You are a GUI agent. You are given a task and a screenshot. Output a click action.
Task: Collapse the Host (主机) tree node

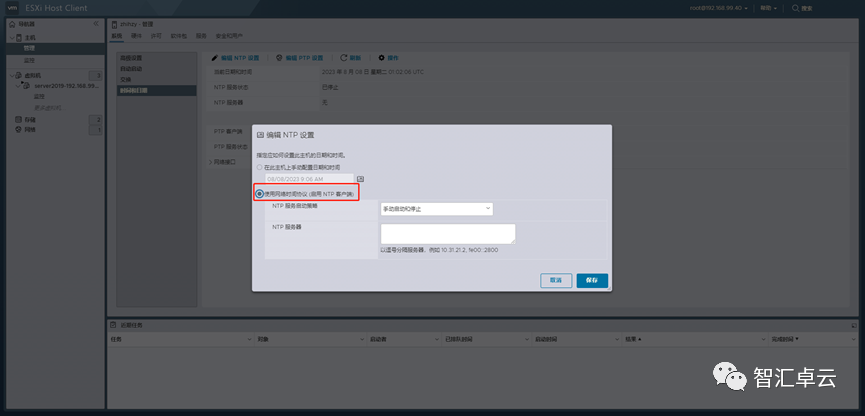click(11, 38)
